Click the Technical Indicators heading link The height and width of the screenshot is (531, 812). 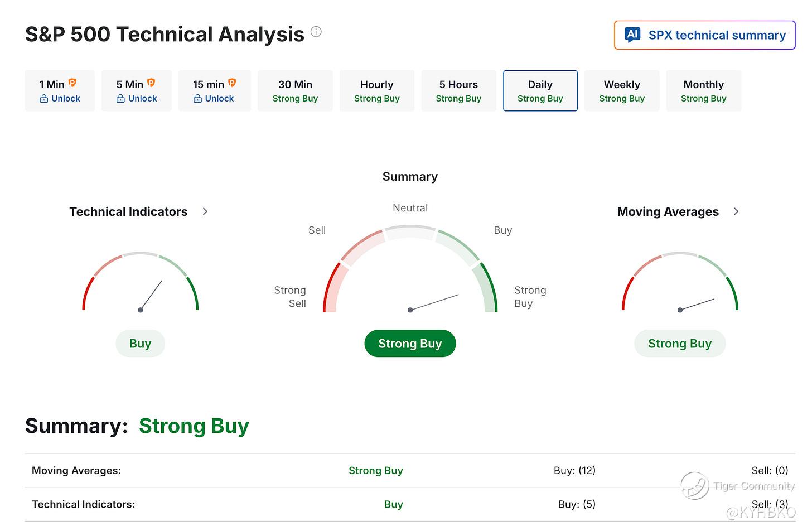(x=128, y=212)
